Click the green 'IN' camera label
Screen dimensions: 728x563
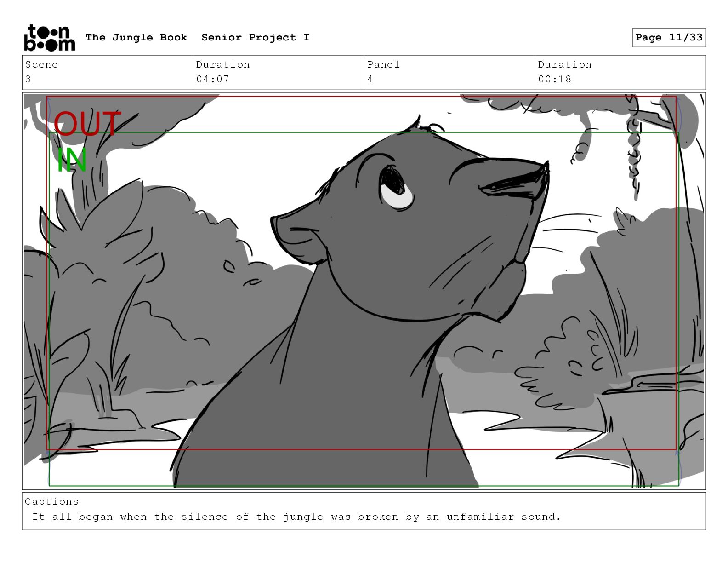point(72,160)
